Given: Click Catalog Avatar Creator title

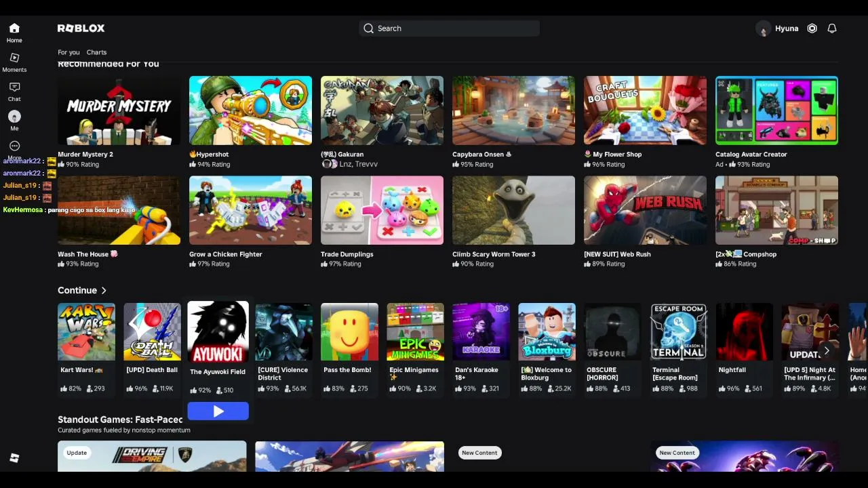Looking at the screenshot, I should [x=751, y=155].
